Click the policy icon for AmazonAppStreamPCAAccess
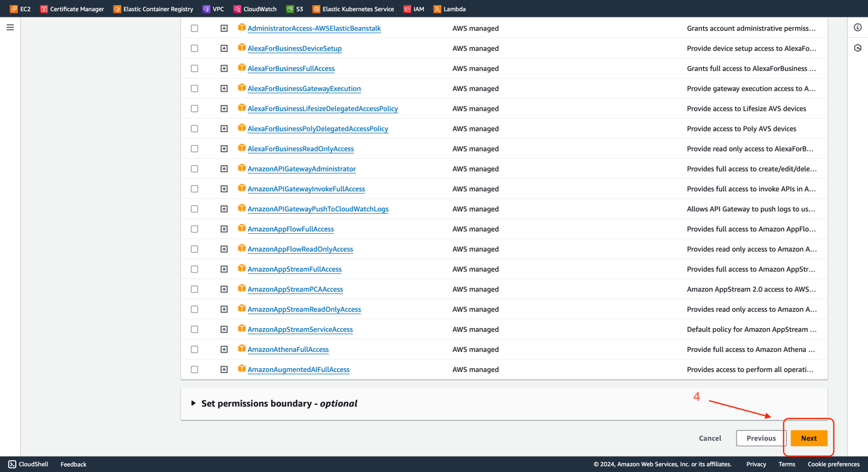This screenshot has width=868, height=472. coord(242,288)
